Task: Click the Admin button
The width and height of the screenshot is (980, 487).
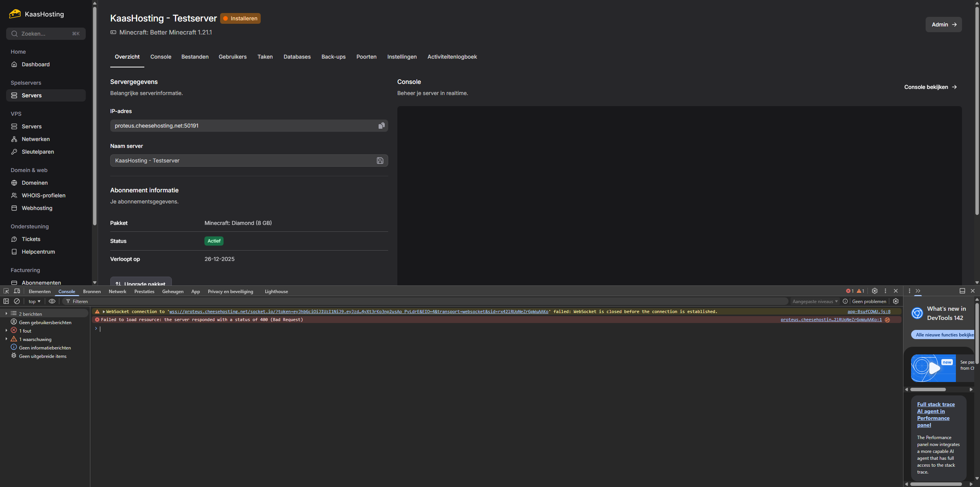Action: click(x=943, y=25)
